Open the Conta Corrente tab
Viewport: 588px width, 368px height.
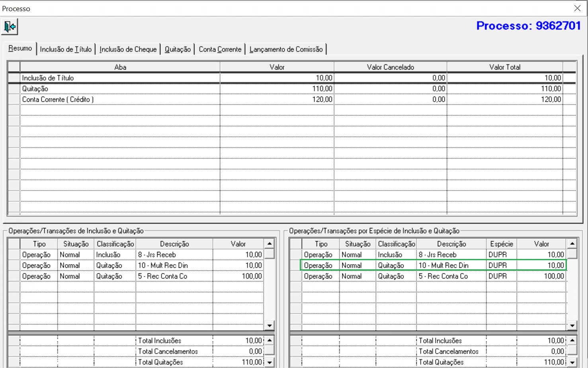220,49
